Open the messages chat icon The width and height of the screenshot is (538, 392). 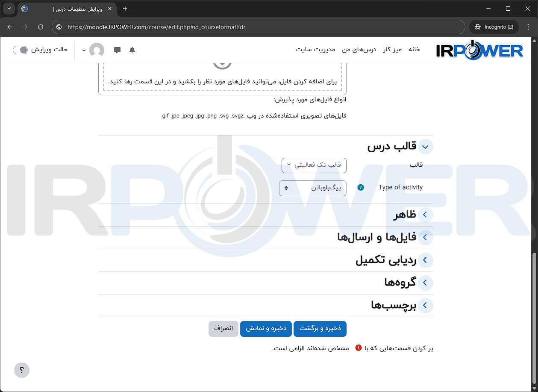[x=117, y=50]
